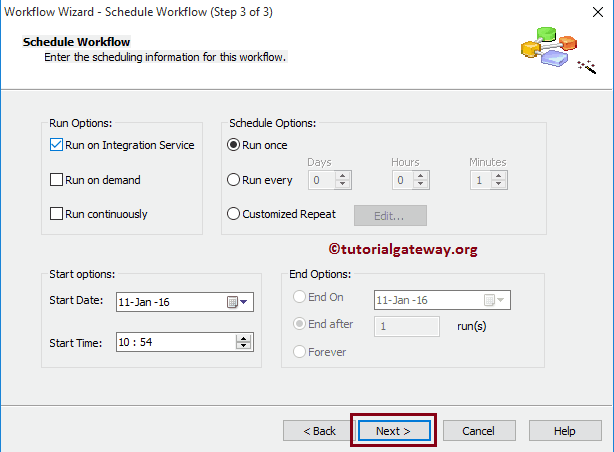Screen dimensions: 614x452
Task: Cancel the Workflow Wizard
Action: click(479, 431)
